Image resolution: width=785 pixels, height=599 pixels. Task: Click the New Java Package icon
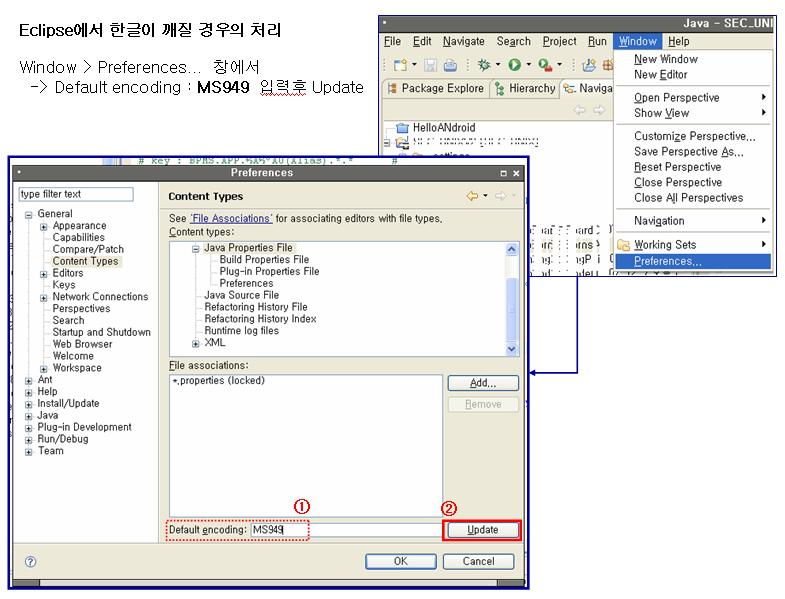tap(608, 65)
